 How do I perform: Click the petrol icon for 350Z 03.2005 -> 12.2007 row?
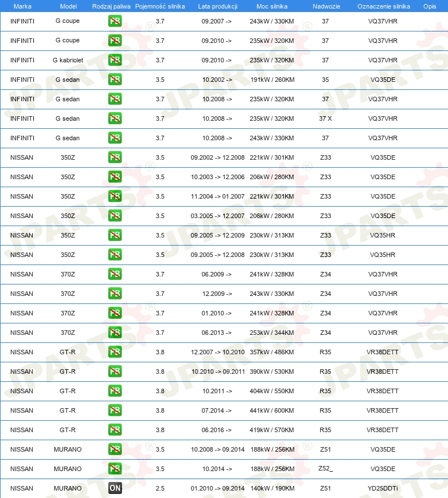[x=115, y=216]
